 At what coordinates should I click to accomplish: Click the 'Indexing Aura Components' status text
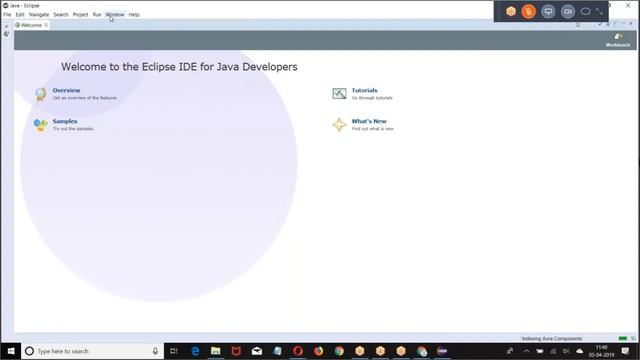click(x=552, y=339)
